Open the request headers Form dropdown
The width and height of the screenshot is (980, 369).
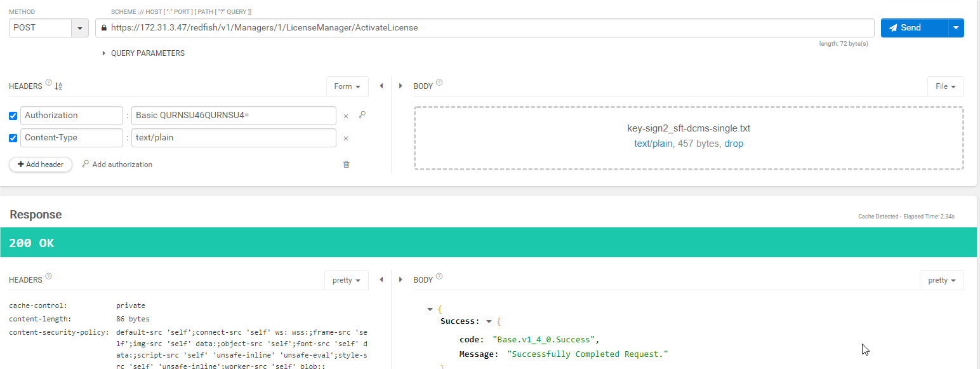click(x=347, y=86)
